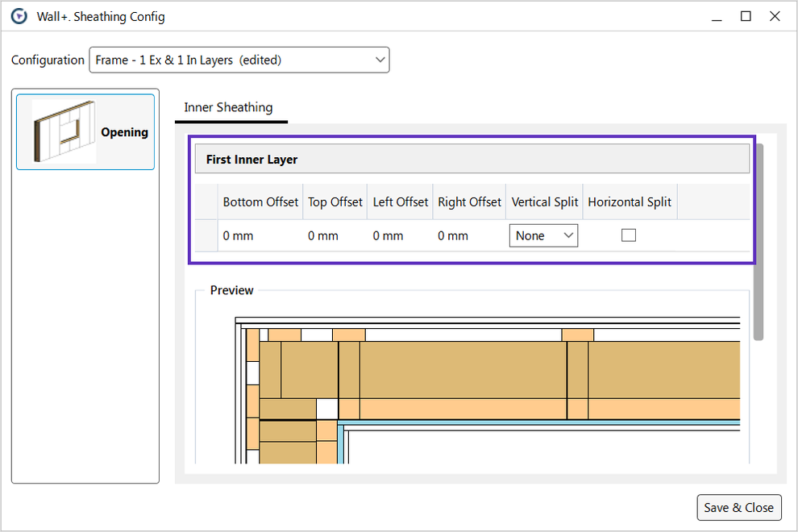Open the Vertical Split None dropdown
This screenshot has width=798, height=532.
543,235
